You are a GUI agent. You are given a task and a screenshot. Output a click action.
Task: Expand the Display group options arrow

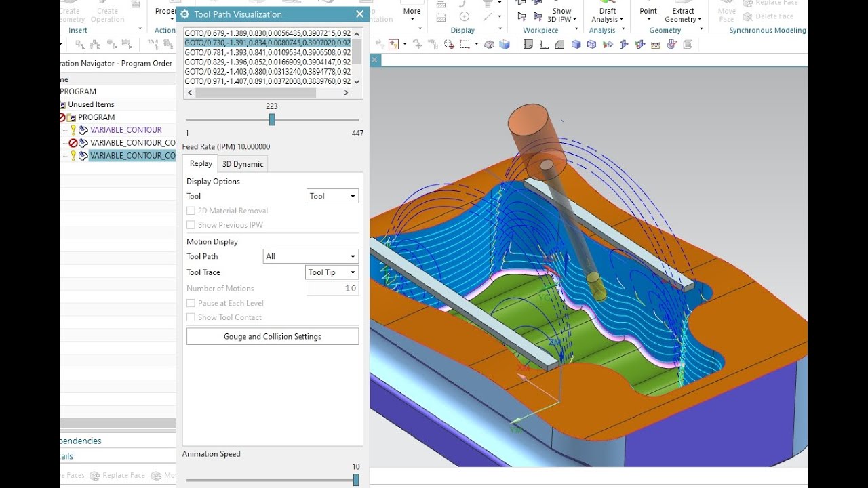(500, 29)
